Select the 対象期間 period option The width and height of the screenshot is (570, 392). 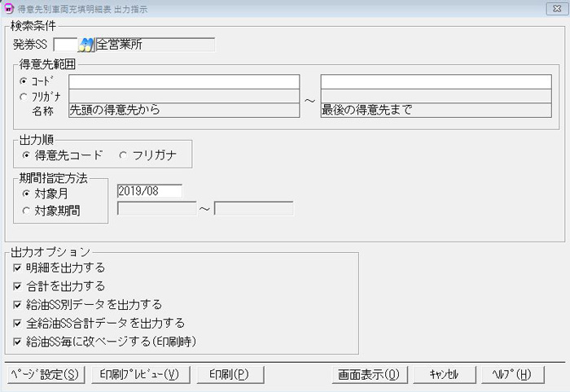tap(26, 210)
